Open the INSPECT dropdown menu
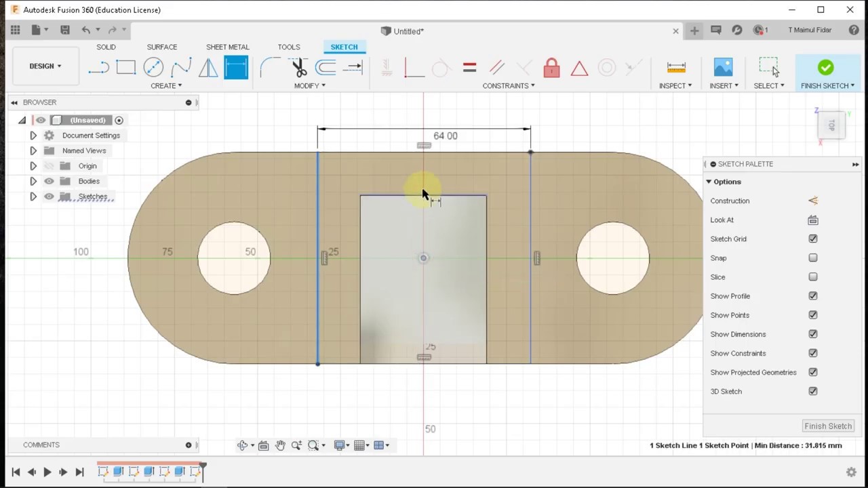The width and height of the screenshot is (868, 488). 675,85
